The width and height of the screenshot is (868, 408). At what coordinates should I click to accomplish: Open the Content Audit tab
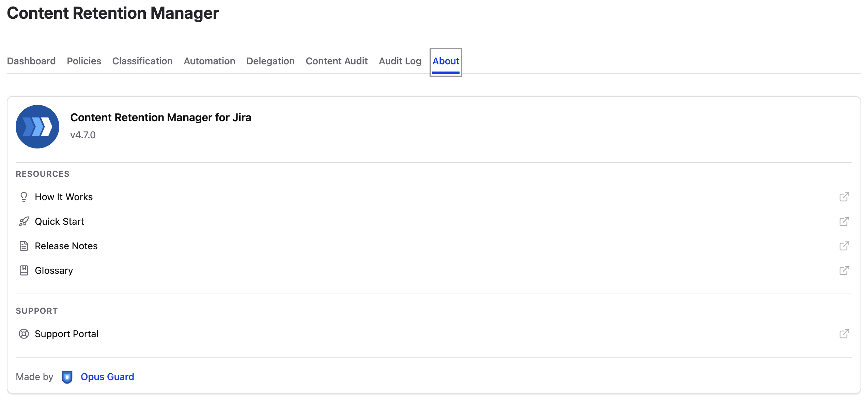[x=337, y=61]
